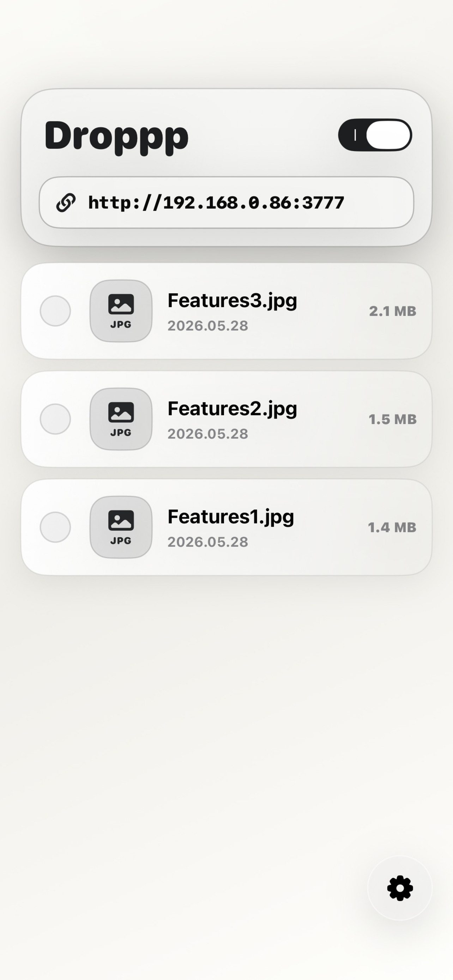Click the 2.1 MB size label

393,311
